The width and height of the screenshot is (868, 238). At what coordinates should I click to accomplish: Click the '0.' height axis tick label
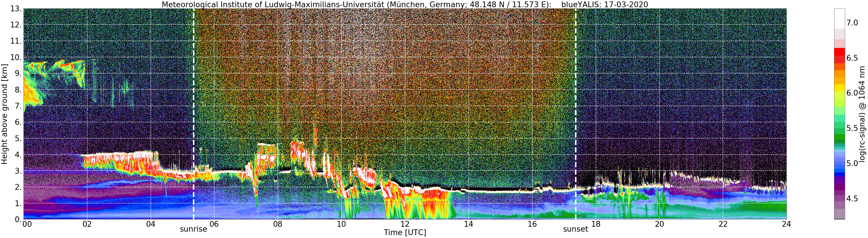18,219
